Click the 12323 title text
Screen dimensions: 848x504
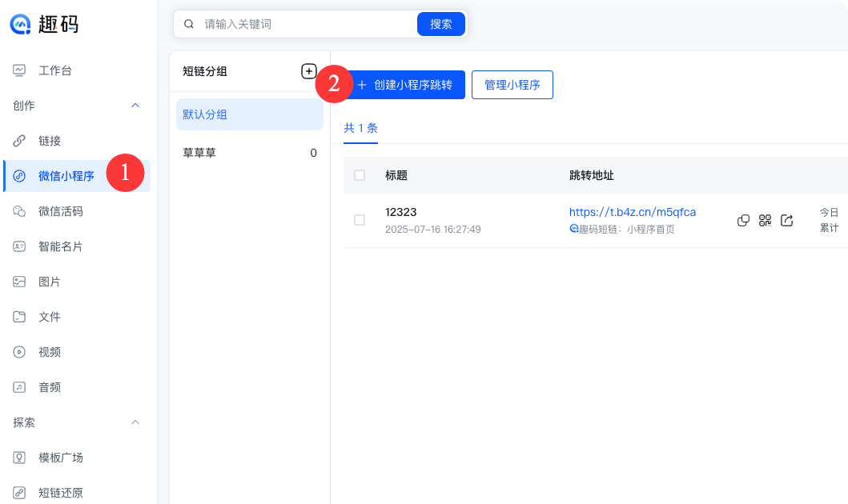(x=400, y=212)
